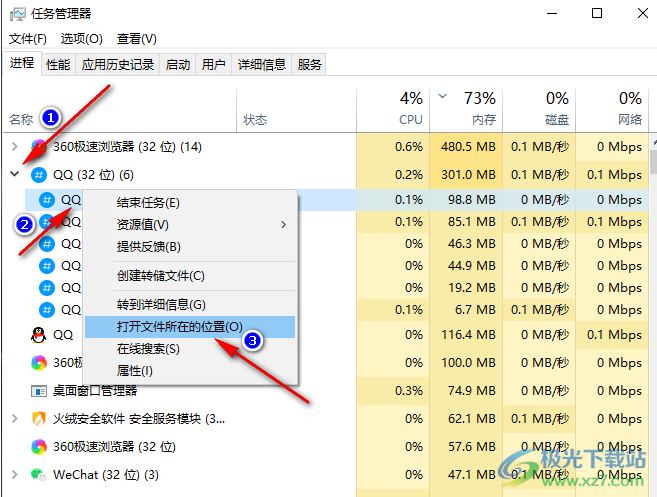Screen dimensions: 657x497
Task: Sort by the 网络 column header
Action: (x=612, y=111)
